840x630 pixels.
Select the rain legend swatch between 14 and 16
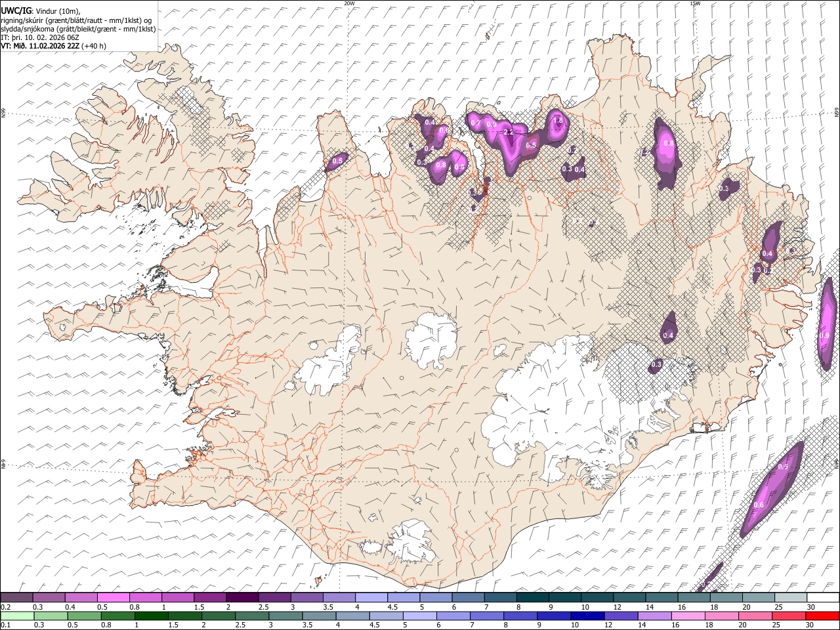point(654,616)
